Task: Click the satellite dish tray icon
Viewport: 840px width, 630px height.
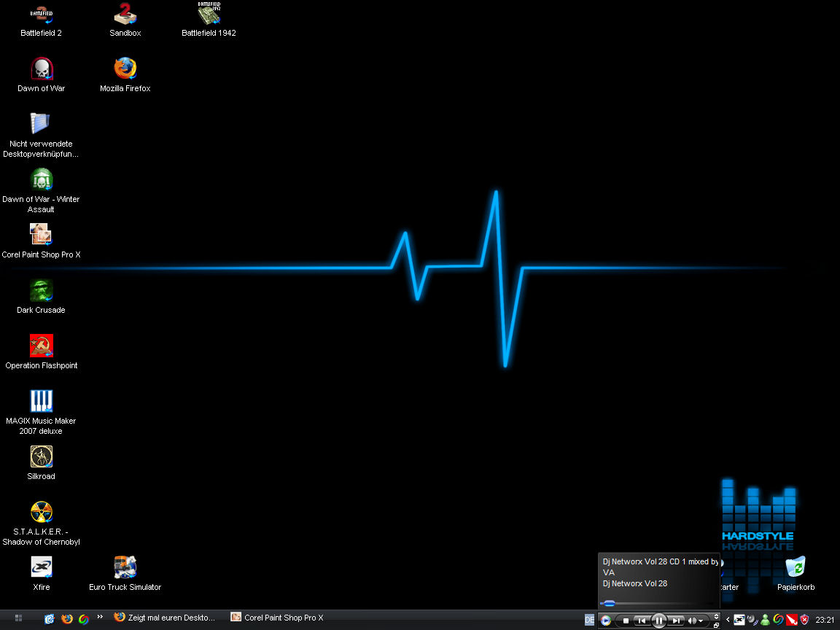Action: point(752,620)
